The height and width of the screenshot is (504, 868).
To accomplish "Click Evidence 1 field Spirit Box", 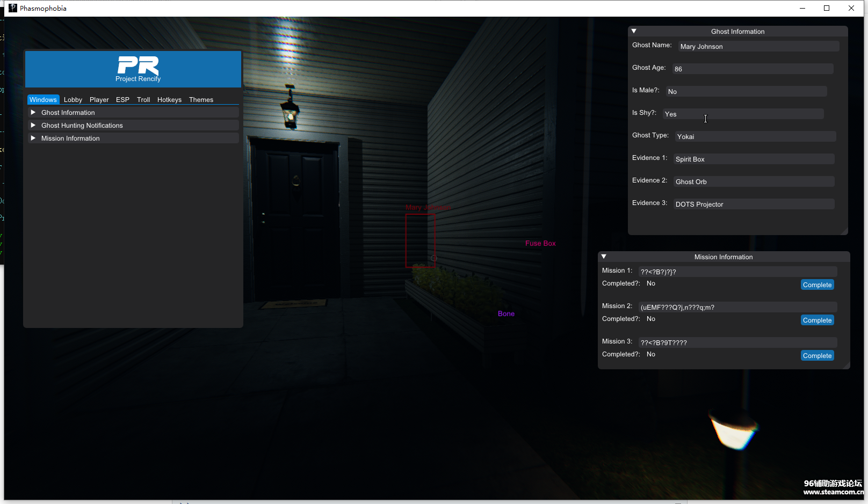I will (754, 159).
